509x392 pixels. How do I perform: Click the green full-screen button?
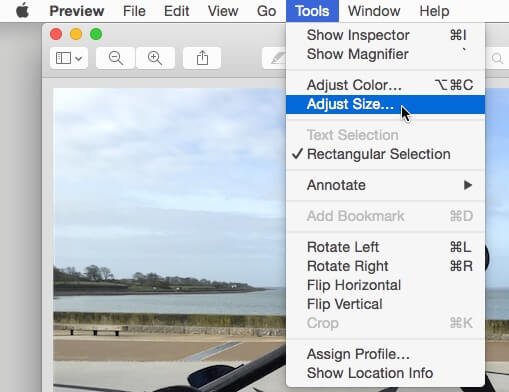(96, 34)
